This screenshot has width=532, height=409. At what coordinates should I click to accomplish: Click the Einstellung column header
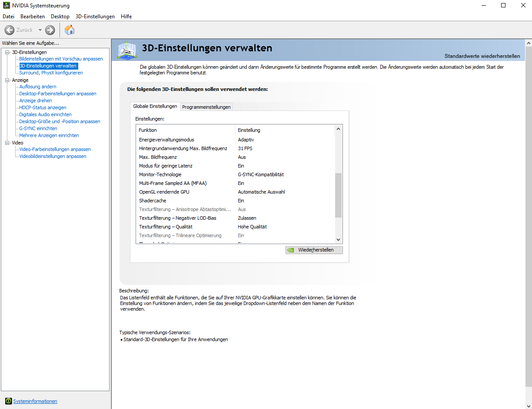point(285,130)
